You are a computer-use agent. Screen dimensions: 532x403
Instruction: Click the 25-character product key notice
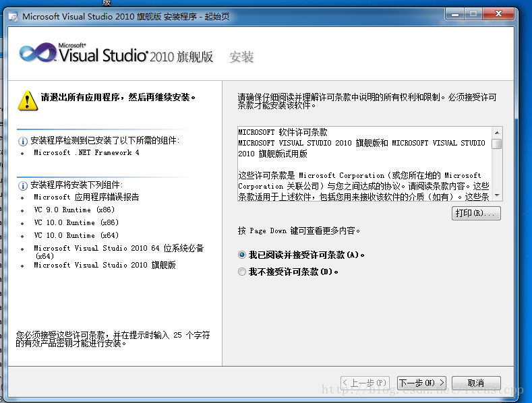[x=113, y=339]
